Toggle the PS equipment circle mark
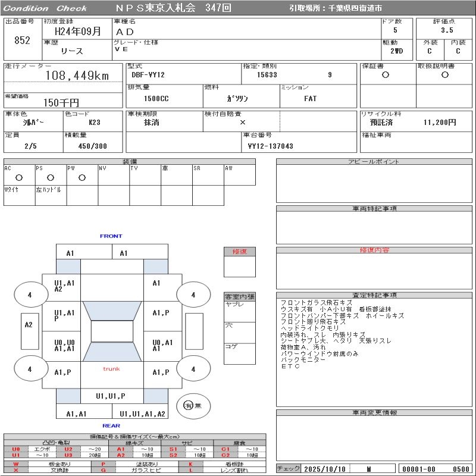 point(51,177)
